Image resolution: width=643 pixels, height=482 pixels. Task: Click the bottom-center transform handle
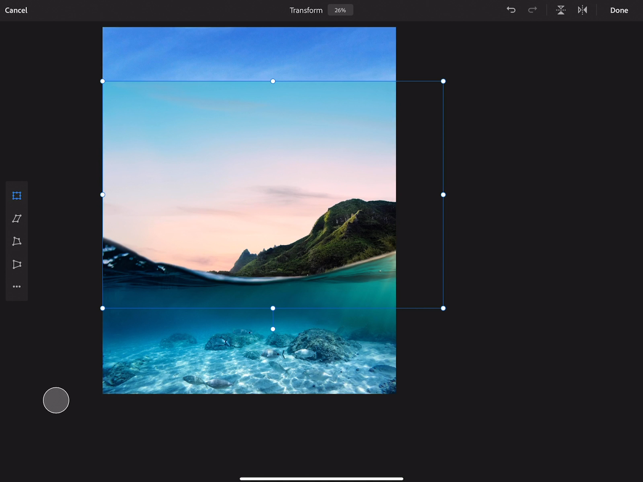point(273,308)
